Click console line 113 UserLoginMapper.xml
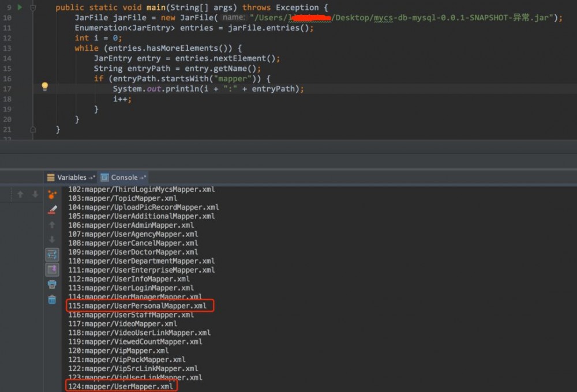 coord(131,288)
